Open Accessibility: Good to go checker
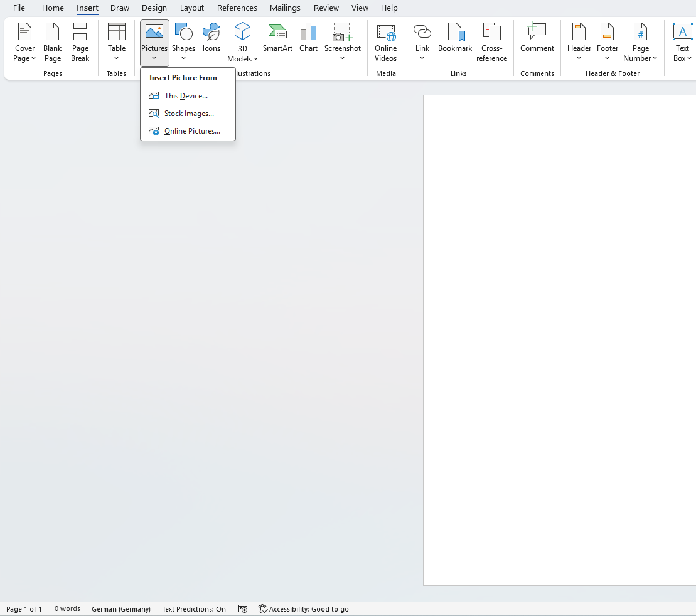696x616 pixels. coord(304,609)
